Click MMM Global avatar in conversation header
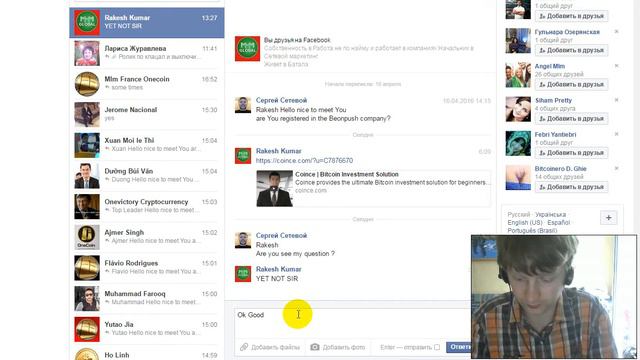Viewport: 640px width, 360px height. [247, 49]
